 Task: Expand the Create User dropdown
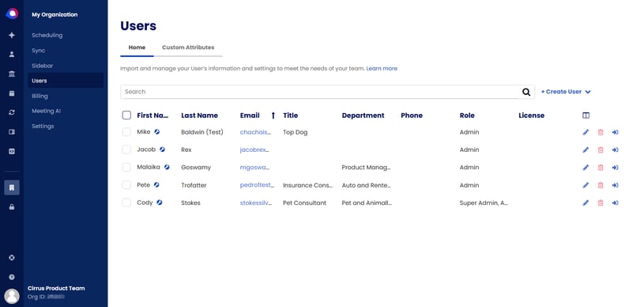click(566, 92)
